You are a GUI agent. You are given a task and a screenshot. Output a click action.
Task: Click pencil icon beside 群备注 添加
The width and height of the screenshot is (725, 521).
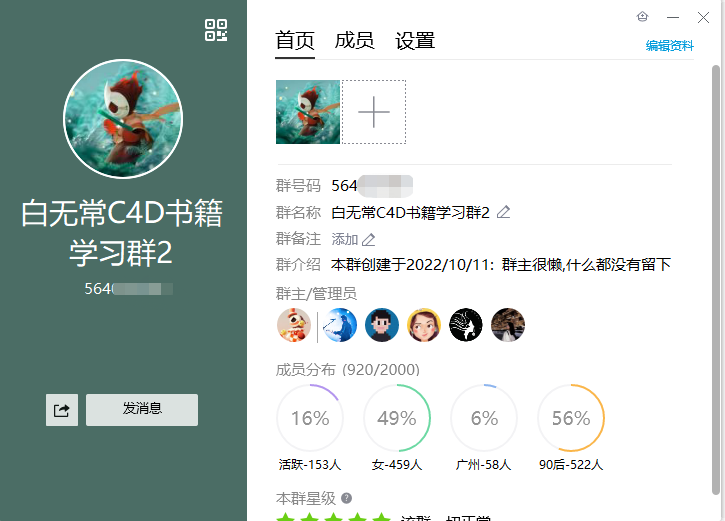pyautogui.click(x=369, y=239)
